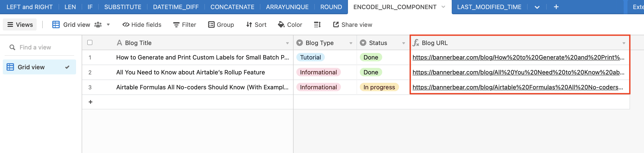Screen dimensions: 644x153
Task: Open the Status column dropdown
Action: pyautogui.click(x=403, y=43)
